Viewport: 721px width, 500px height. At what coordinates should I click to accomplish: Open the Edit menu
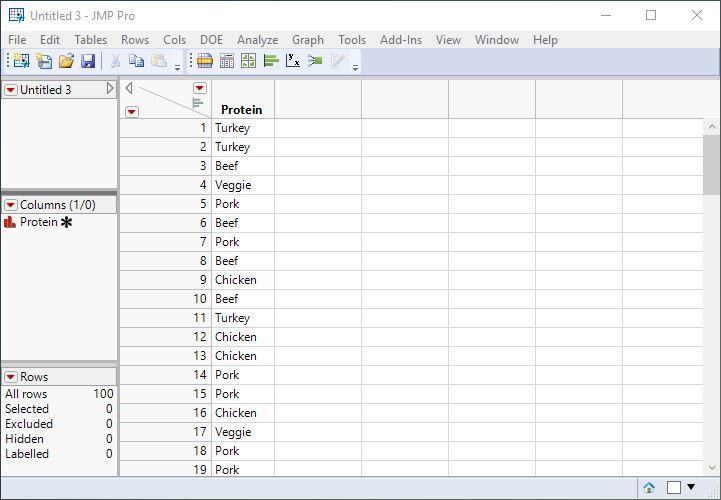pyautogui.click(x=50, y=40)
